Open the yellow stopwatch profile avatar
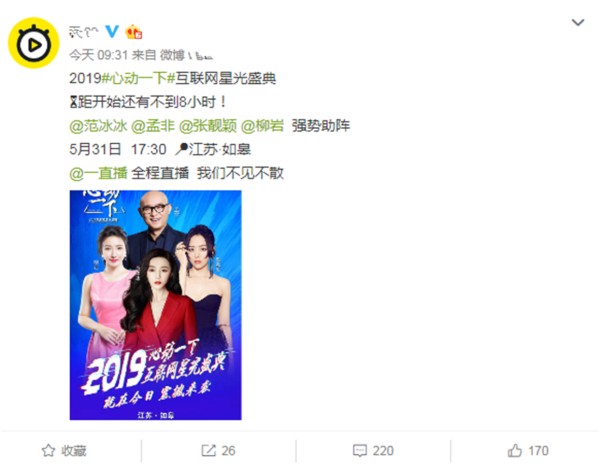The height and width of the screenshot is (471, 600). coord(34,43)
